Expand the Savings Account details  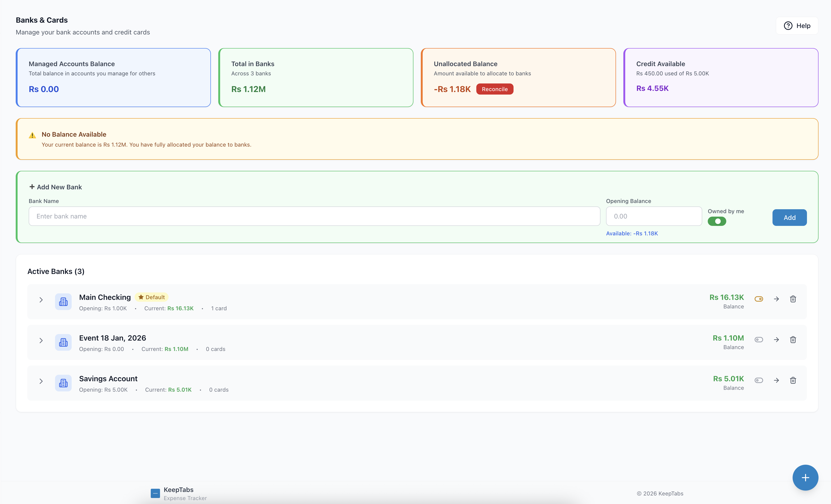(x=41, y=381)
